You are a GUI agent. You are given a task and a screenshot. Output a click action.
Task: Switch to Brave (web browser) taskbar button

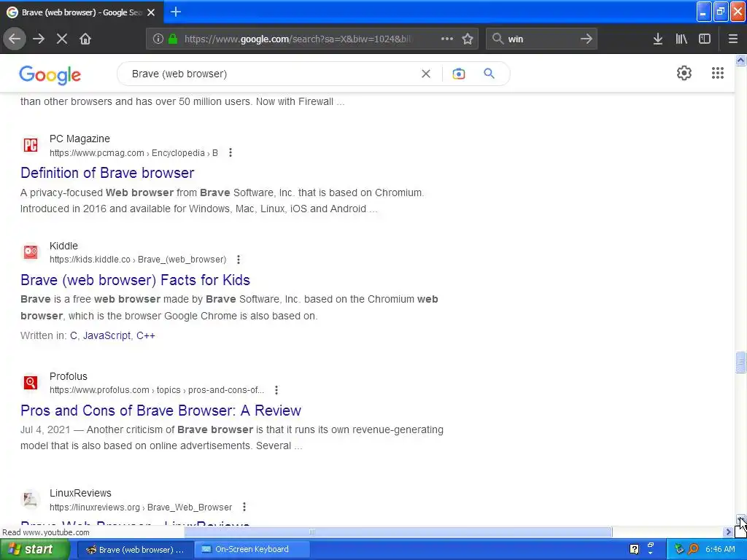pyautogui.click(x=135, y=550)
